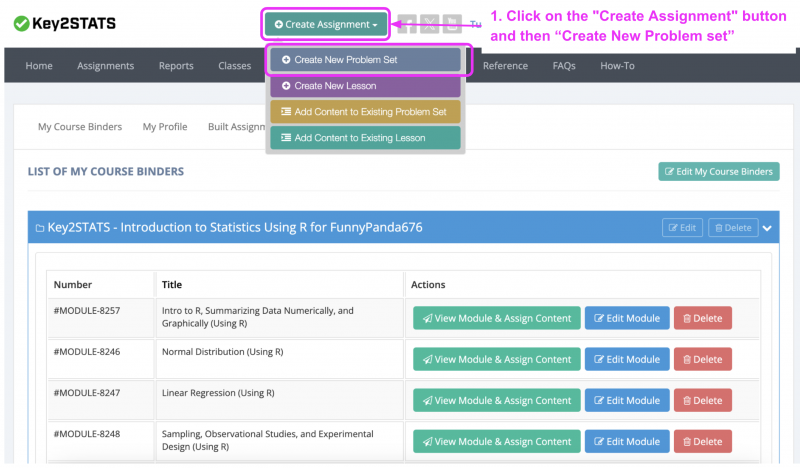Click Delete button in blue binder header
The width and height of the screenshot is (800, 468).
[x=733, y=228]
